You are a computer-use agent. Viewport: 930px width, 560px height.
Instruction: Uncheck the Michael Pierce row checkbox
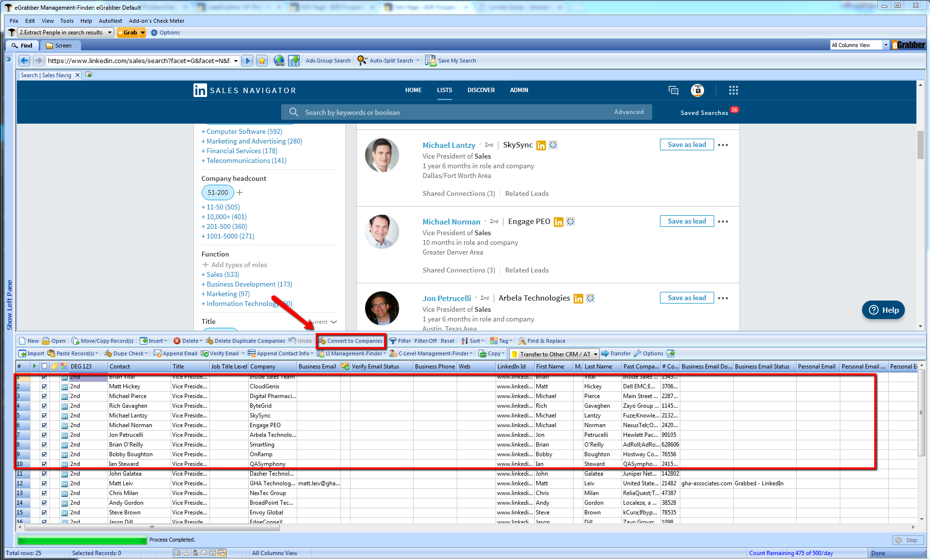(44, 396)
